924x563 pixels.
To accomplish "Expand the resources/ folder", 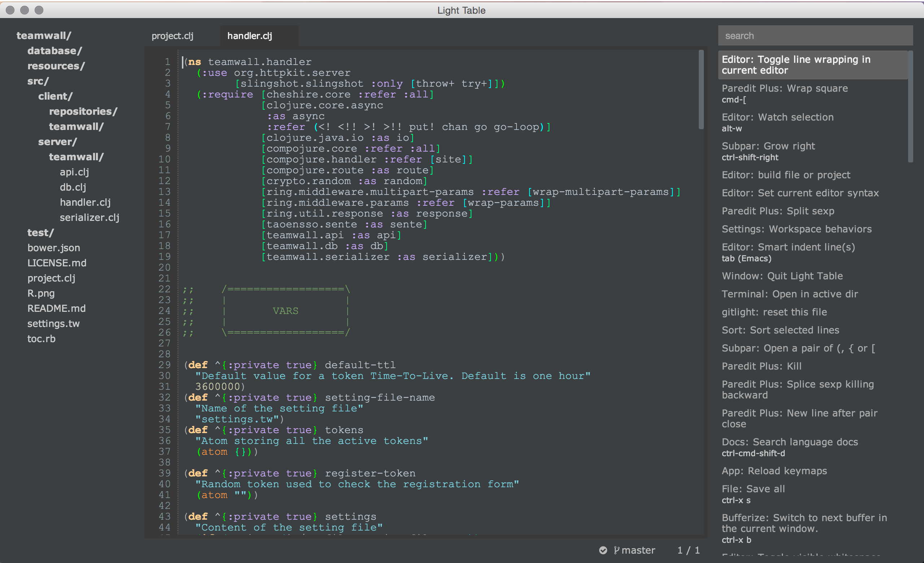I will (x=56, y=66).
